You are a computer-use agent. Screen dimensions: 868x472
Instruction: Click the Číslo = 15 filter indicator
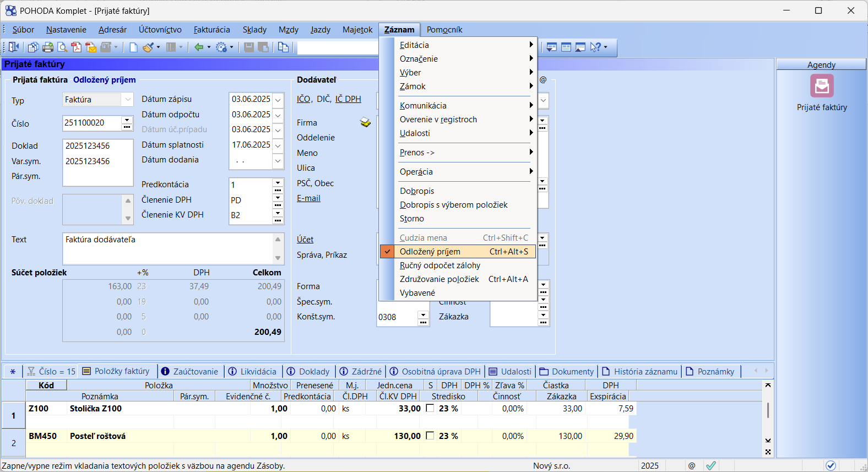[51, 372]
